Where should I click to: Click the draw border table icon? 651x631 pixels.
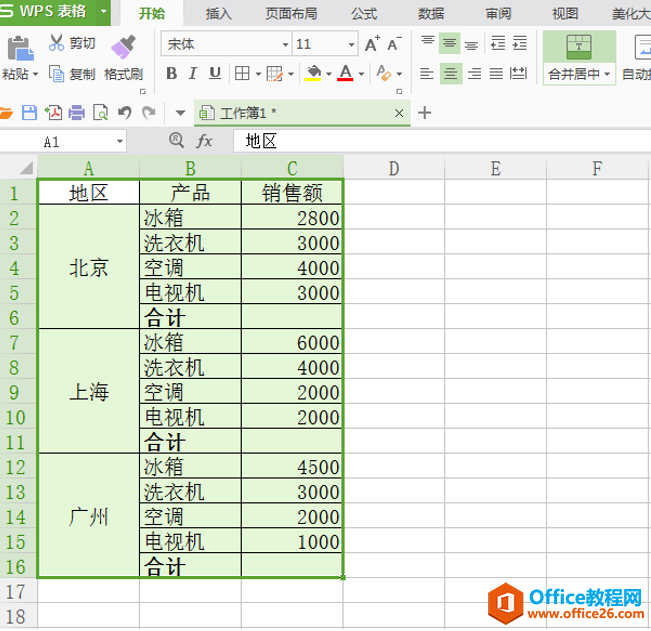pyautogui.click(x=274, y=73)
